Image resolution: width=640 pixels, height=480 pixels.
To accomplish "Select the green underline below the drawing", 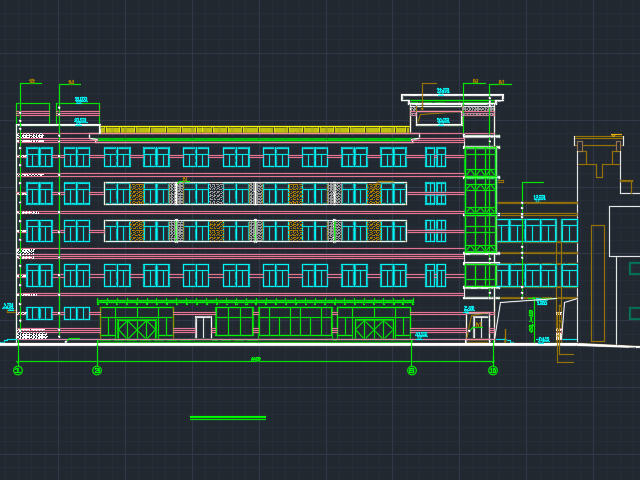I will coord(227,418).
